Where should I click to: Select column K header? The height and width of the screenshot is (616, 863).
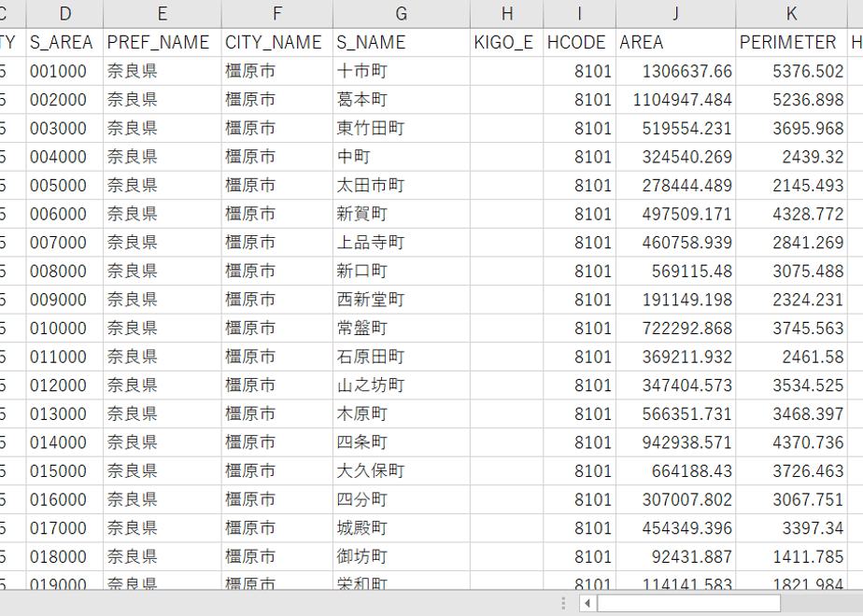pos(791,13)
